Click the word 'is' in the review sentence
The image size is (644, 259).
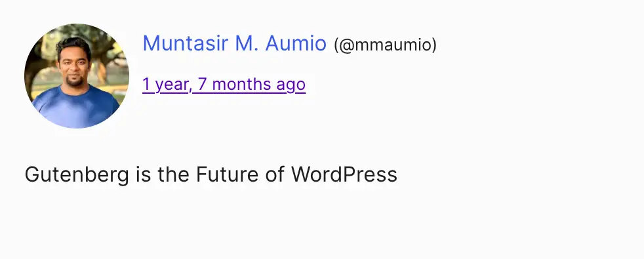[x=144, y=174]
